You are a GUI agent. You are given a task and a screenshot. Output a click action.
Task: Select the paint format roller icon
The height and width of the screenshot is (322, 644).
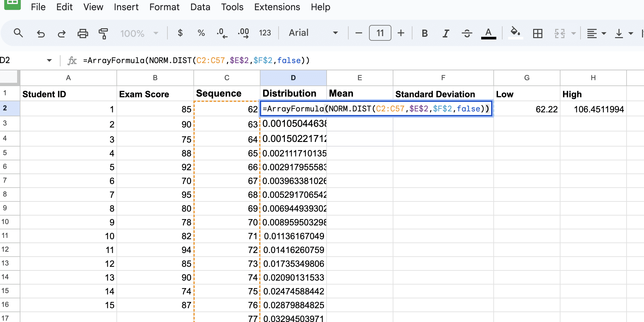103,33
